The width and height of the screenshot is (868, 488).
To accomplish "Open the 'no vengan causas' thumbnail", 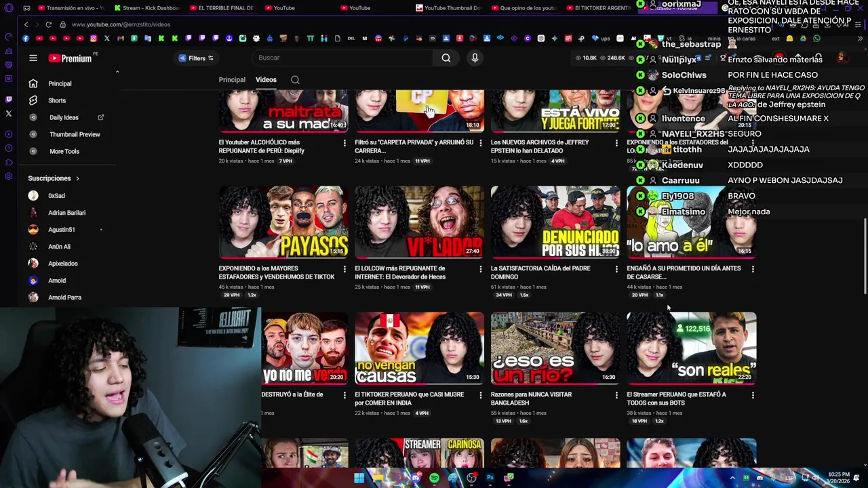I will click(x=419, y=348).
